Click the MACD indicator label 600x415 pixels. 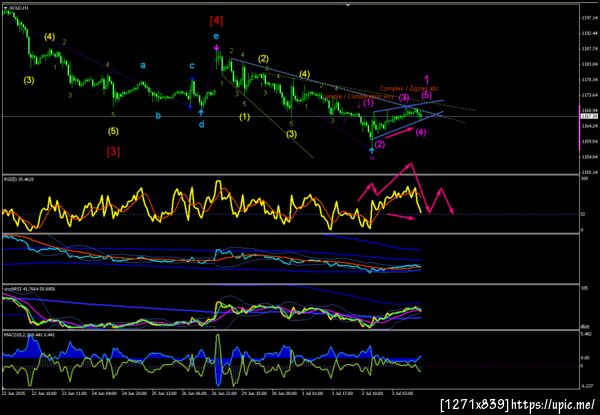pos(29,335)
